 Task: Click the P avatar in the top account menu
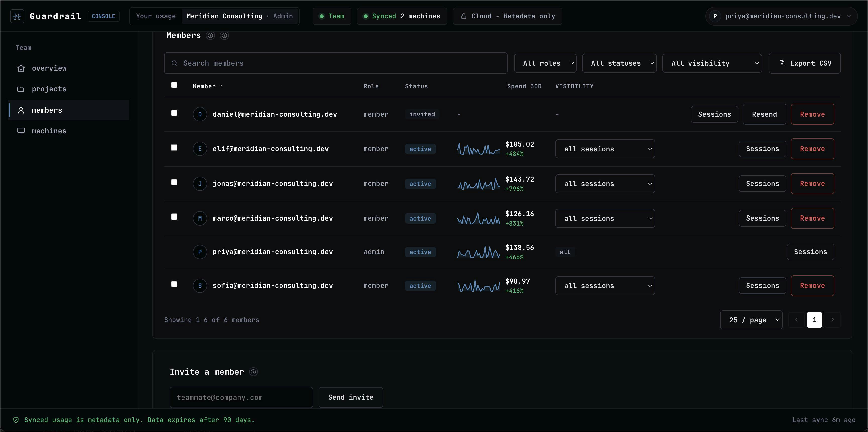[715, 16]
